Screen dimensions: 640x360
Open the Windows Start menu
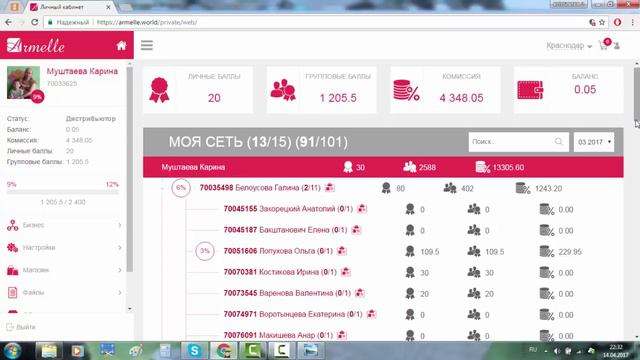(x=13, y=351)
